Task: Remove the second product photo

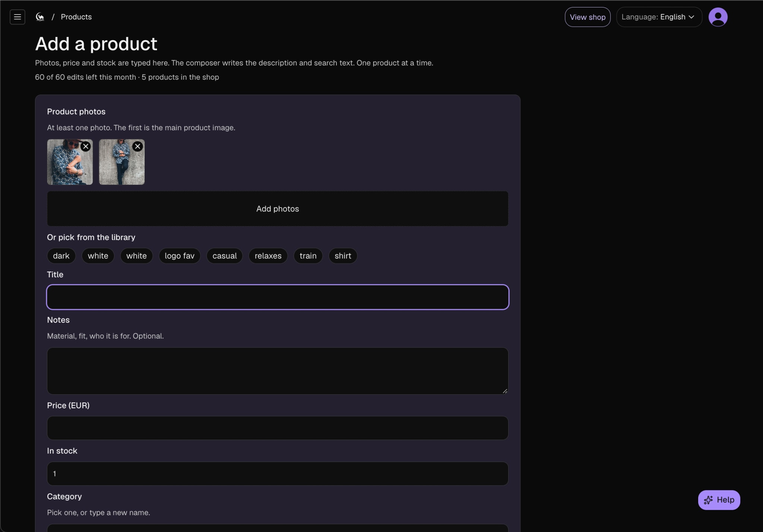Action: coord(137,146)
